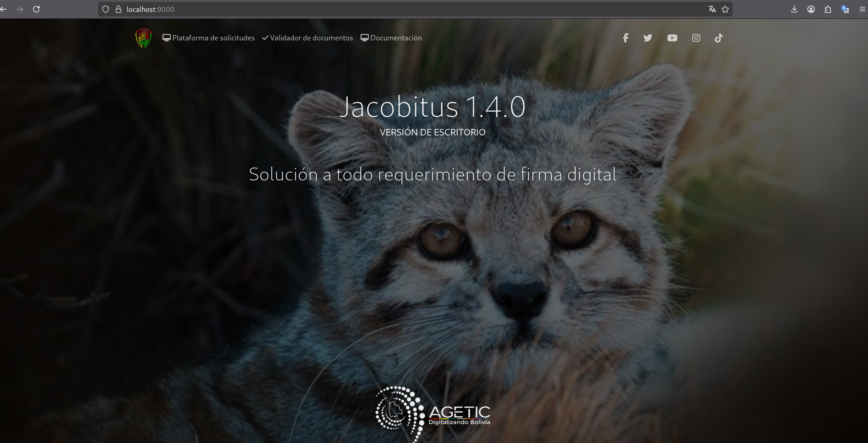
Task: Click the shield tracking protection icon
Action: click(x=106, y=9)
